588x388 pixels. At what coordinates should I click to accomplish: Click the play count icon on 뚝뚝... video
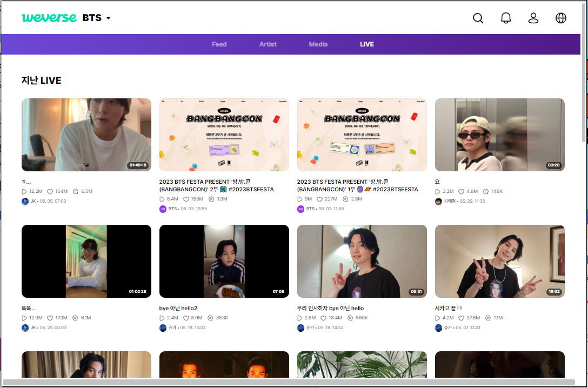point(24,317)
